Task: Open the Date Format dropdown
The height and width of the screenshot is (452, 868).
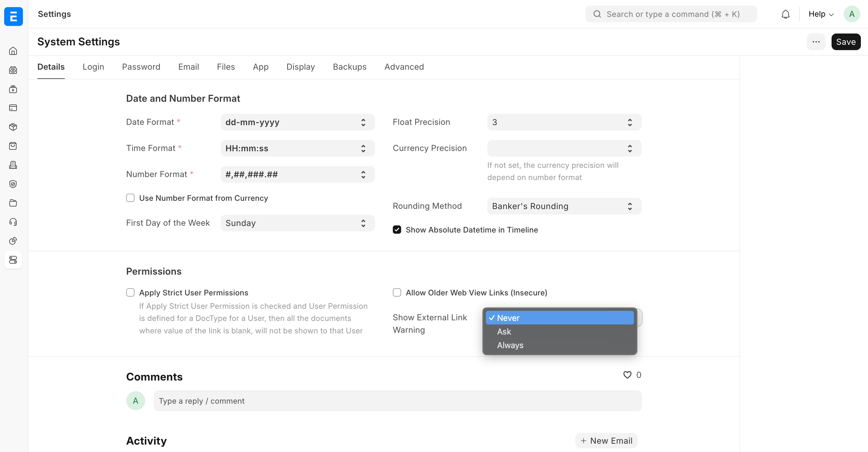Action: 297,122
